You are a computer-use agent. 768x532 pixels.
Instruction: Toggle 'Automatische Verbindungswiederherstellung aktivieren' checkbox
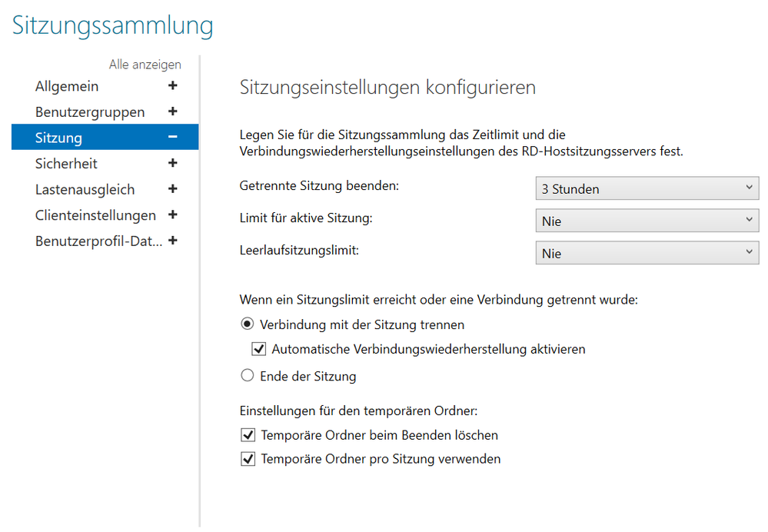259,349
